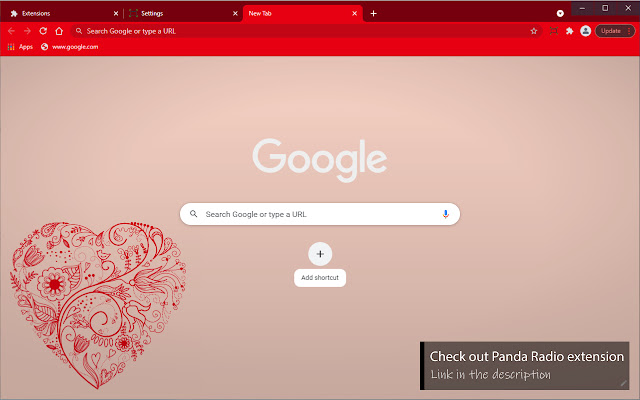The image size is (640, 400).
Task: Open the screenshot capture extension icon
Action: coord(553,31)
